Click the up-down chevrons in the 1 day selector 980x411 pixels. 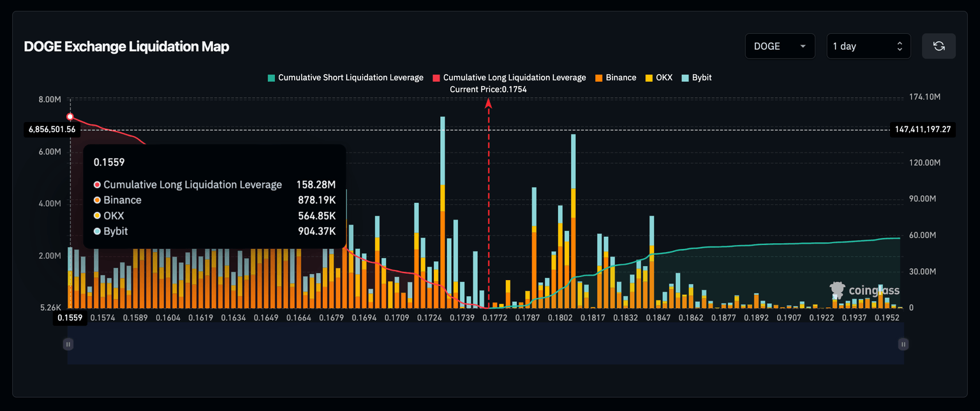coord(899,46)
